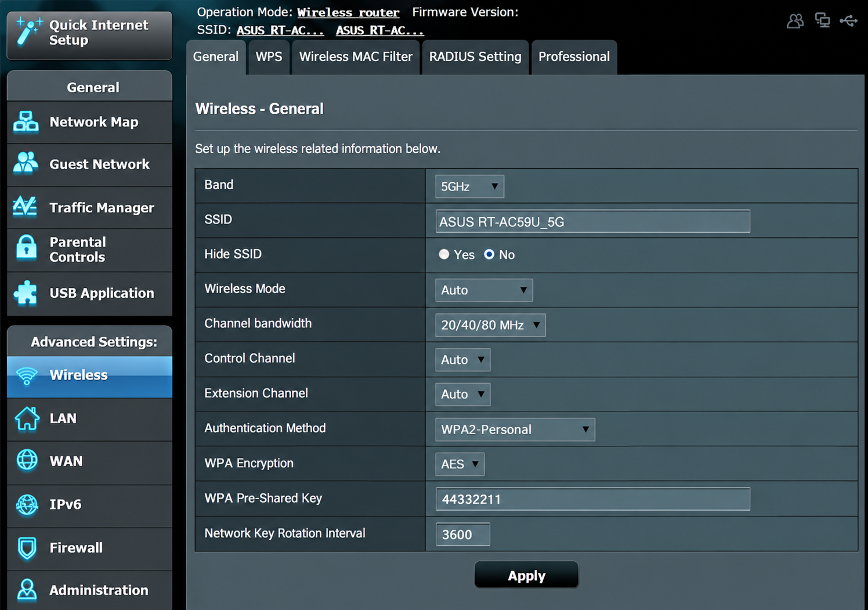Click the Network Map icon
The image size is (868, 610).
[26, 122]
